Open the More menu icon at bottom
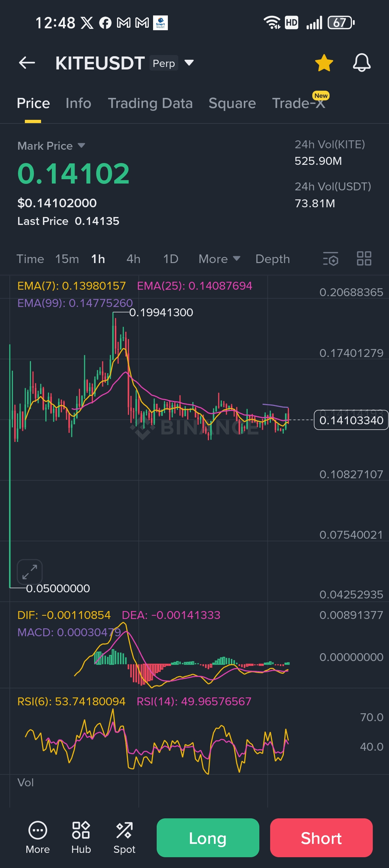The image size is (389, 868). point(38,838)
